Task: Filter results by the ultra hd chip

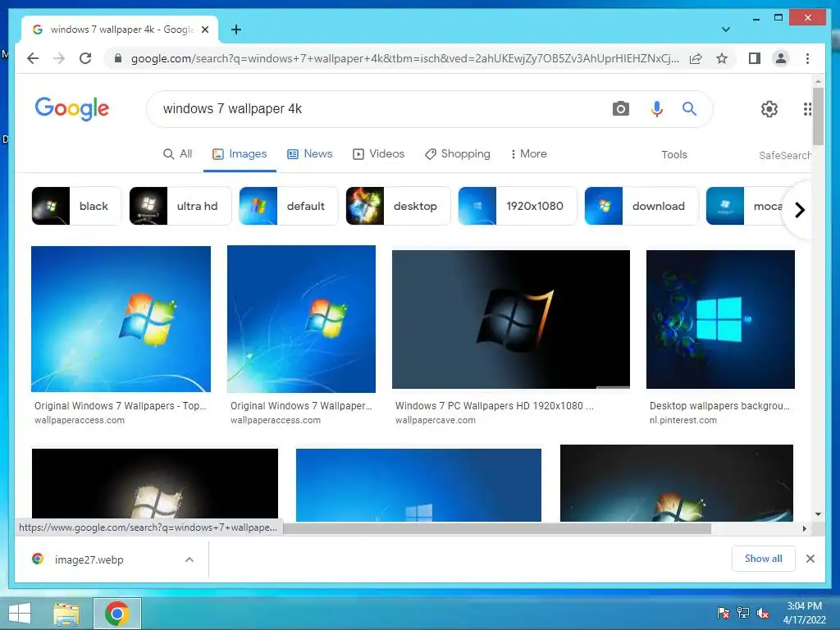Action: (x=180, y=206)
